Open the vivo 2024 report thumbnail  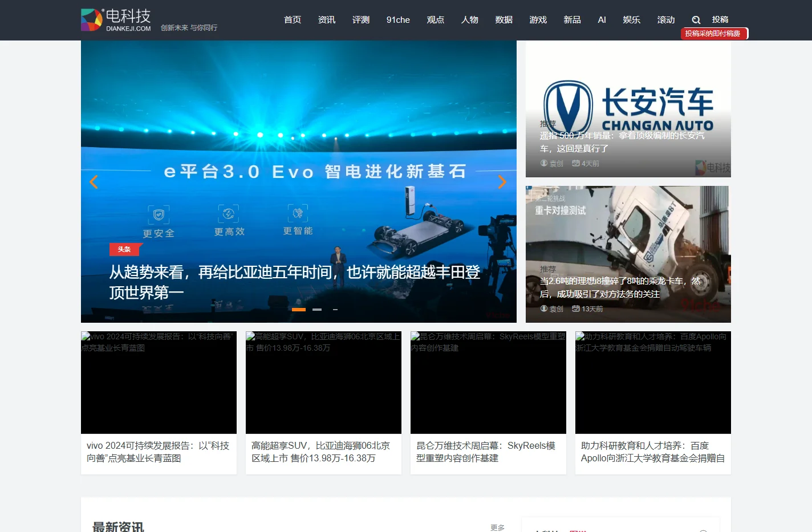point(159,383)
